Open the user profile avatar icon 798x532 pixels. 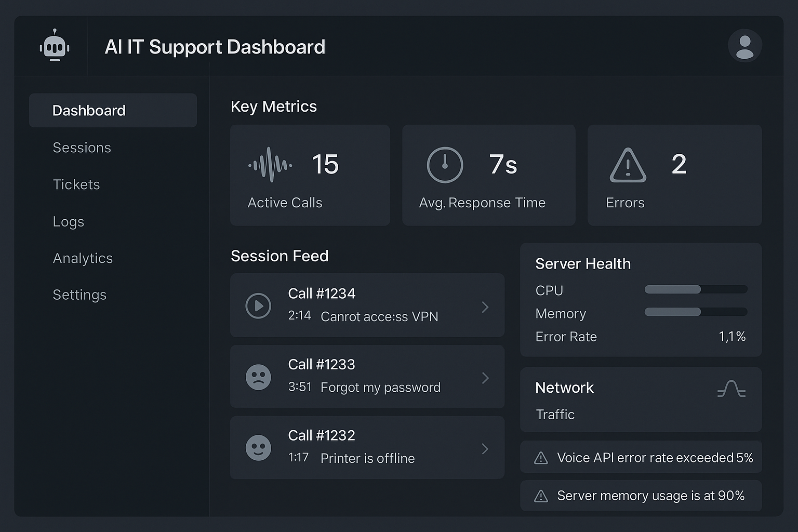click(x=745, y=46)
